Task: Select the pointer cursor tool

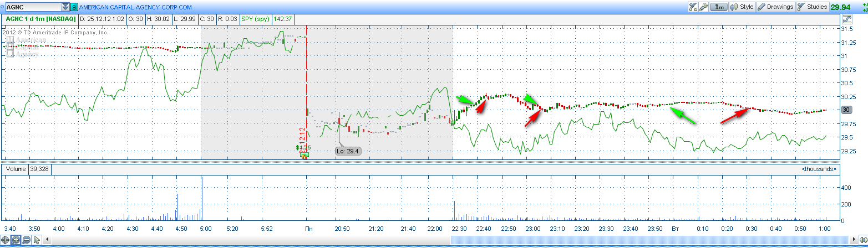Action: (x=37, y=240)
